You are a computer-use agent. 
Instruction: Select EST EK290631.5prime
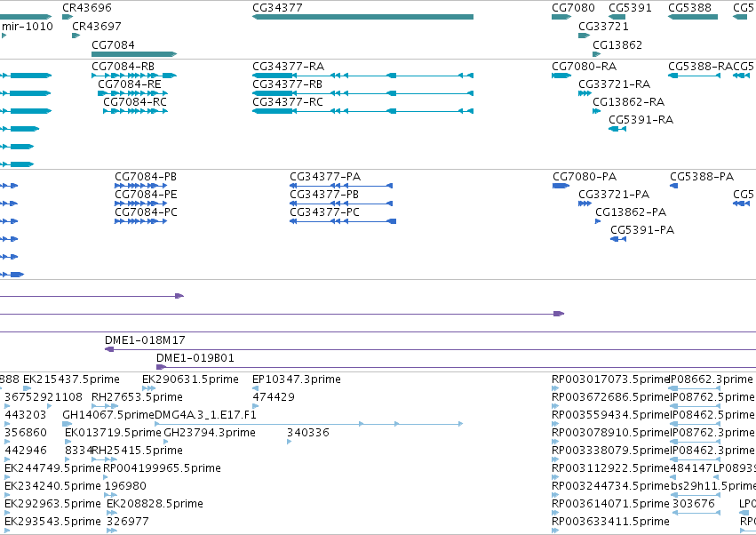click(x=190, y=379)
